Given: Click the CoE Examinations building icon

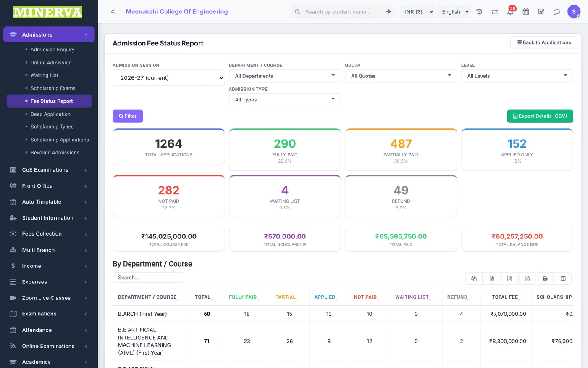Looking at the screenshot, I should (13, 170).
